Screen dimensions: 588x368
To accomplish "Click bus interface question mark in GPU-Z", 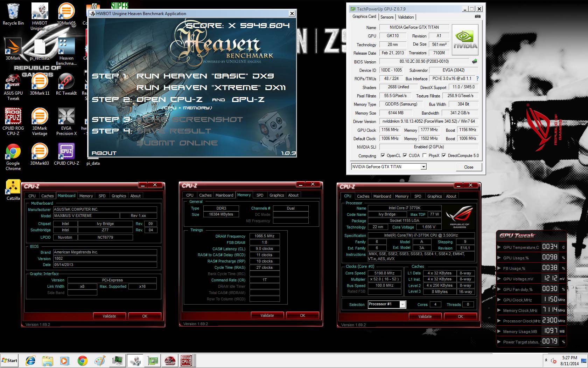I will [477, 79].
